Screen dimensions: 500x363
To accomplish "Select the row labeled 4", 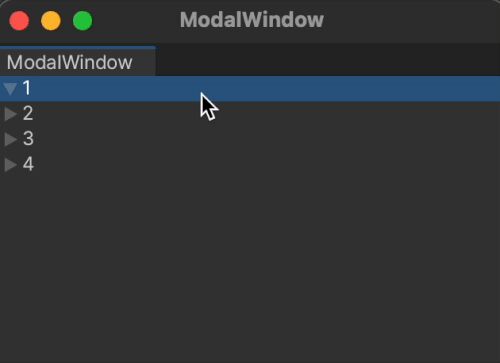I will (x=250, y=165).
